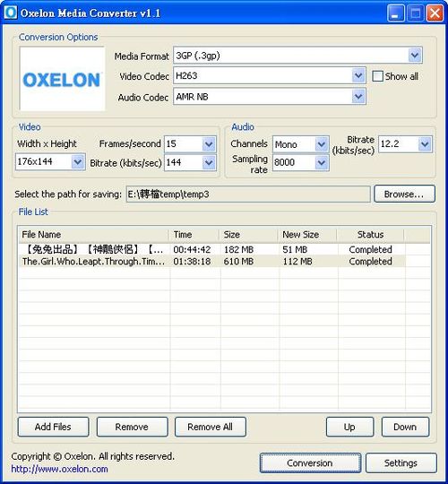
Task: Sort by the Time column header
Action: click(x=194, y=235)
